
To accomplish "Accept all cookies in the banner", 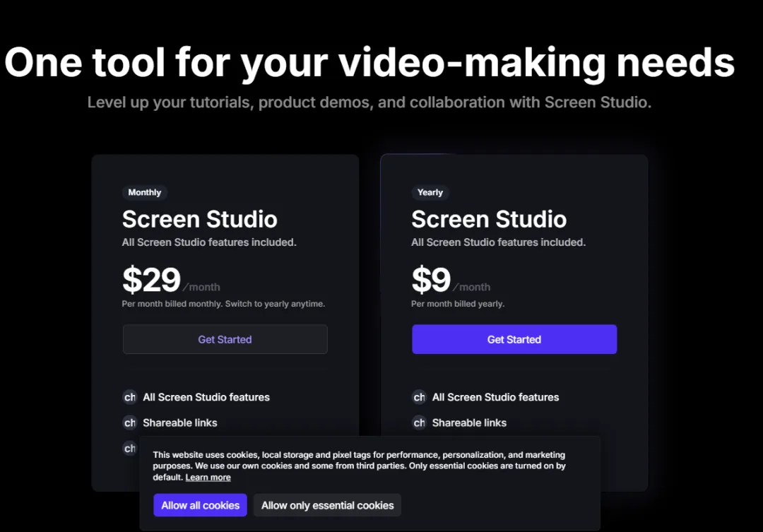I will click(201, 505).
